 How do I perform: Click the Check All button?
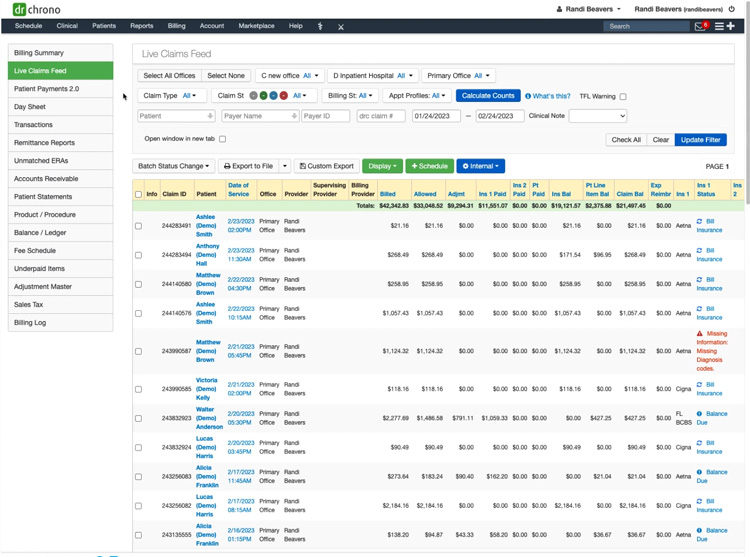(626, 140)
